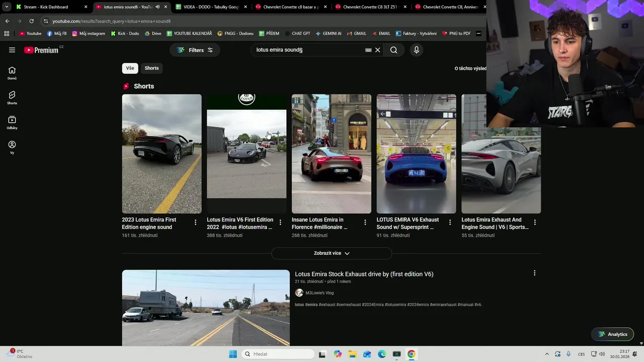Open the Youtube bookmark

[x=30, y=34]
